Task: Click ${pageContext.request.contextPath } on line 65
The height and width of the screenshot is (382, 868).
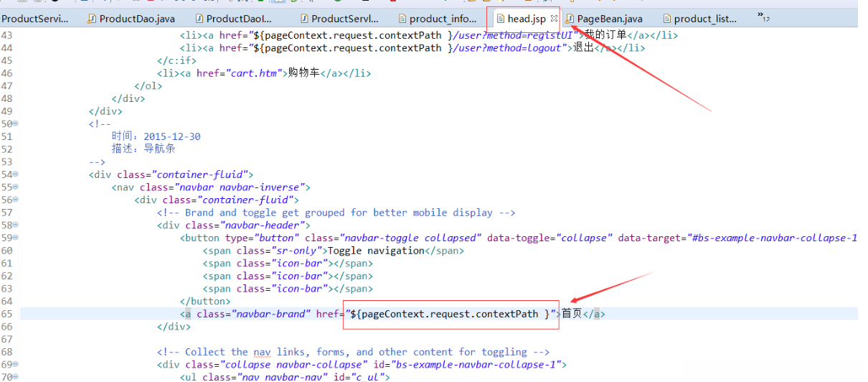Action: (x=452, y=314)
